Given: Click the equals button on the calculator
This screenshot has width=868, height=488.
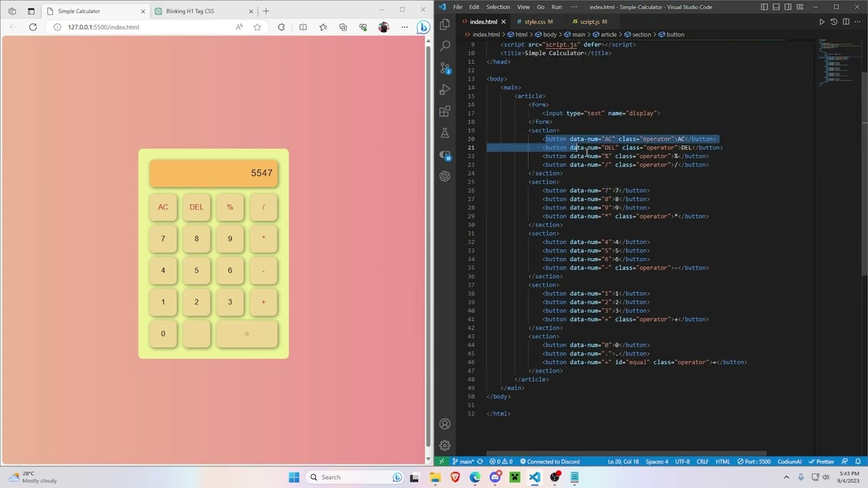Looking at the screenshot, I should coord(247,333).
